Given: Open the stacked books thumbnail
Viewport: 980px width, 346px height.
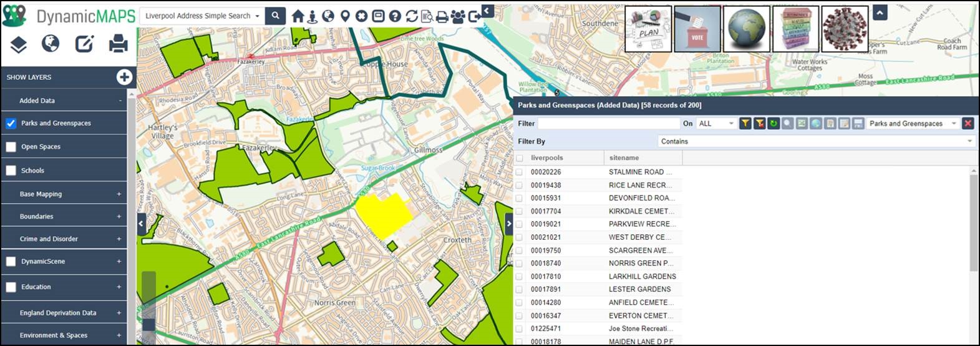Looking at the screenshot, I should click(x=796, y=29).
